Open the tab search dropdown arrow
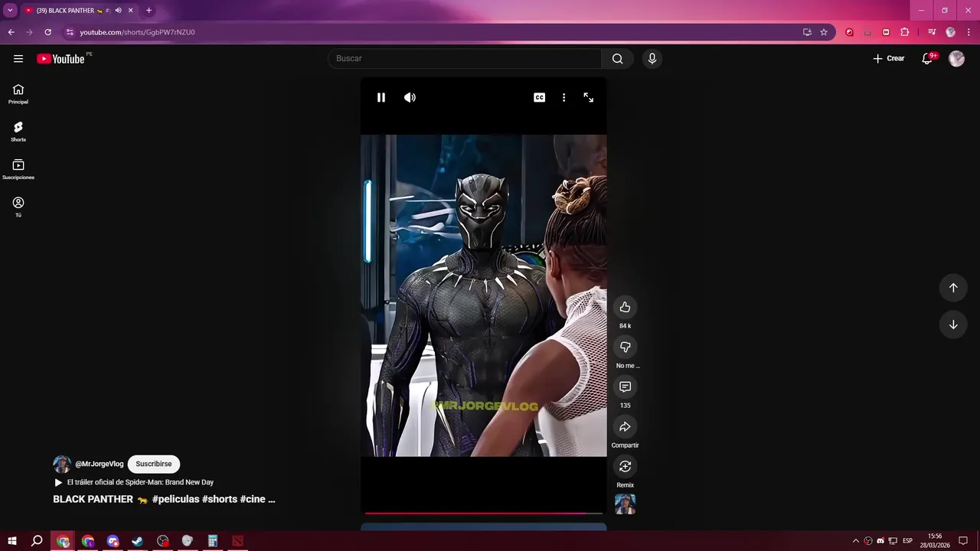Screen dimensions: 980x551 tap(10, 11)
